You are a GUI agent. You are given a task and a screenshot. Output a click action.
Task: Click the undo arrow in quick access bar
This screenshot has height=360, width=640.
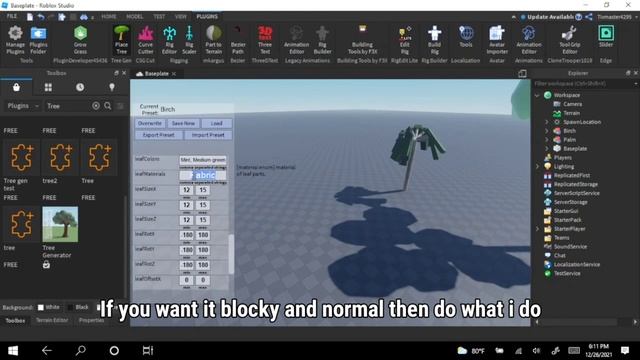tap(41, 17)
